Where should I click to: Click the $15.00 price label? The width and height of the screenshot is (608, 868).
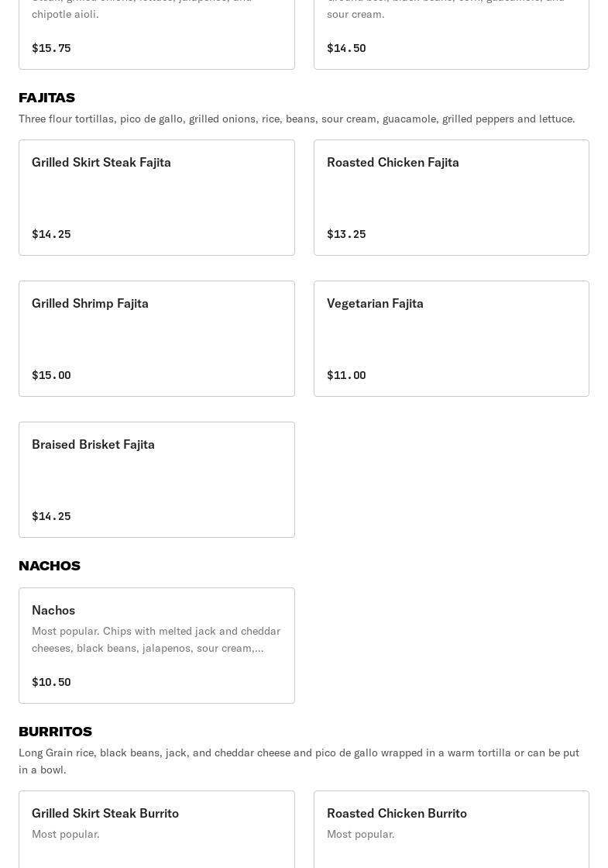coord(51,375)
